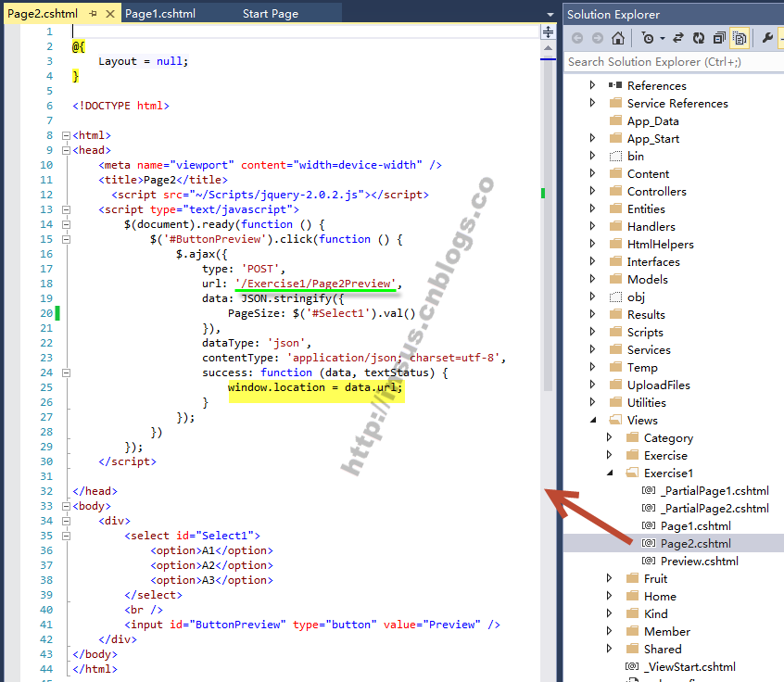
Task: Click the Services folder icon
Action: pyautogui.click(x=615, y=349)
